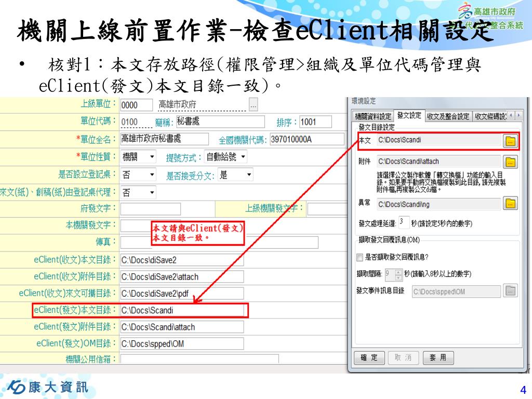532x399 pixels.
Task: Click the 確定 button
Action: click(369, 357)
